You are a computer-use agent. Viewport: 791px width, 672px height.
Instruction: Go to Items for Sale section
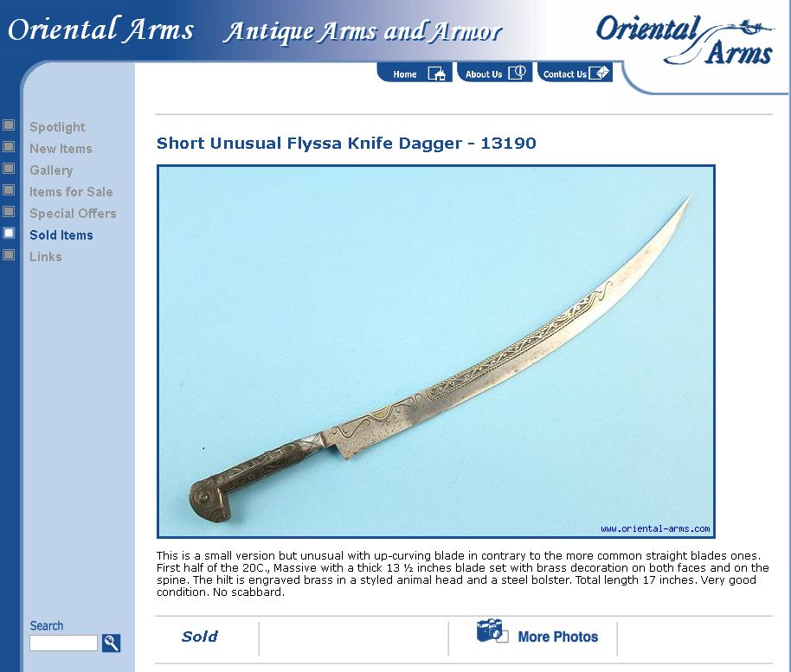pyautogui.click(x=71, y=192)
